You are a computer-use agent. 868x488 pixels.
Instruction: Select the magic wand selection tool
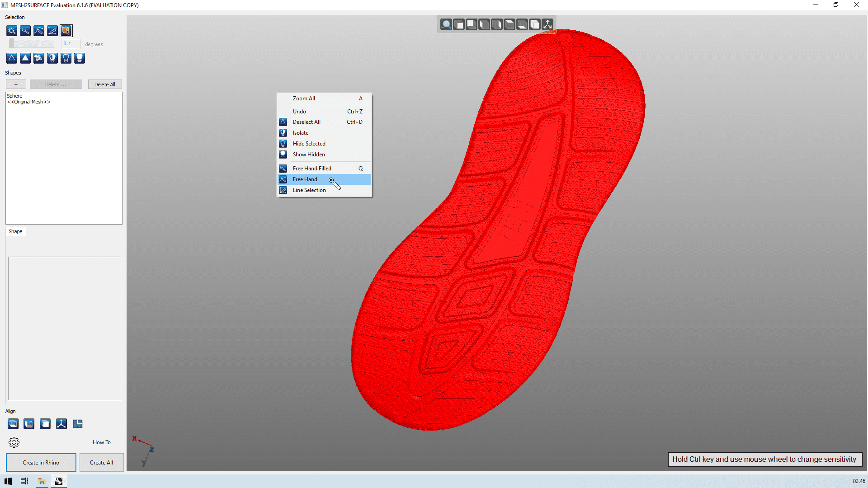tap(11, 31)
